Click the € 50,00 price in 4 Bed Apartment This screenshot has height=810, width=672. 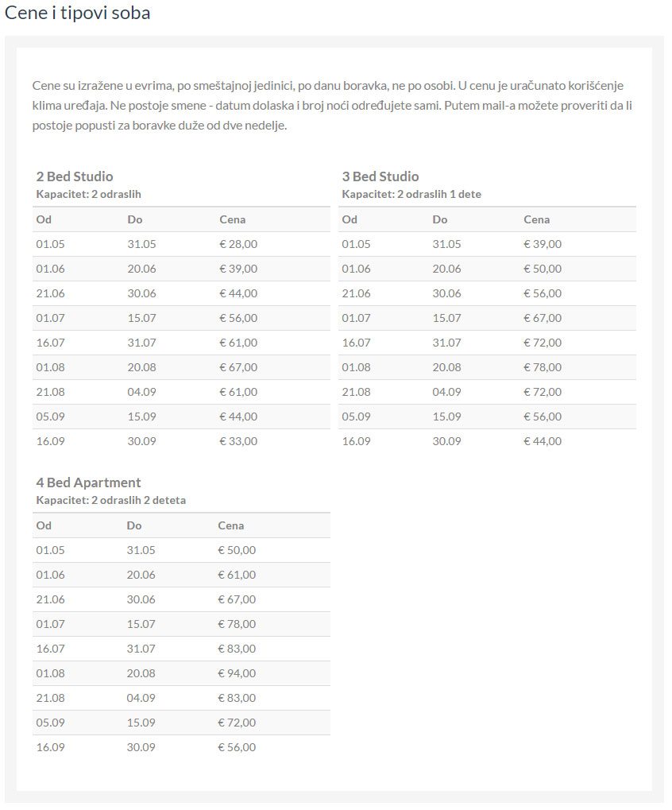[237, 550]
